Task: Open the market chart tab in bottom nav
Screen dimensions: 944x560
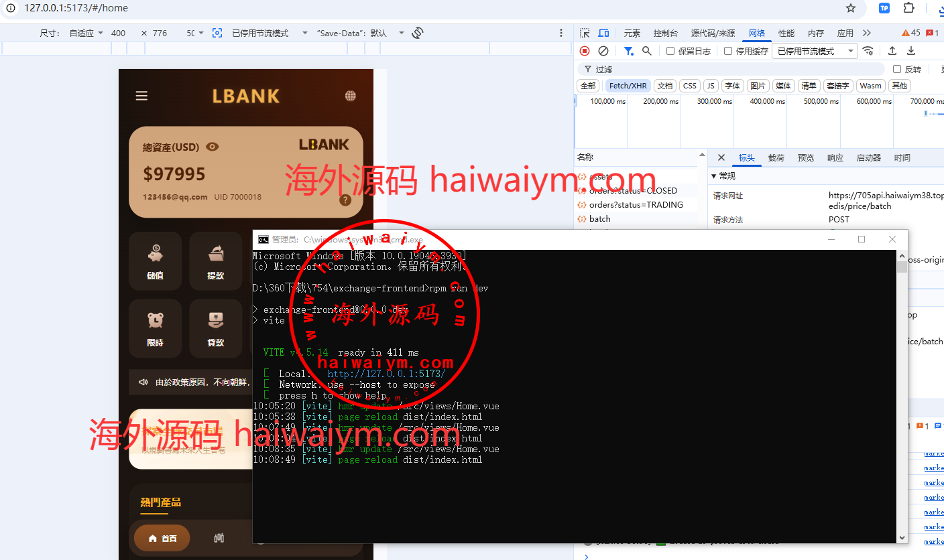Action: 219,538
